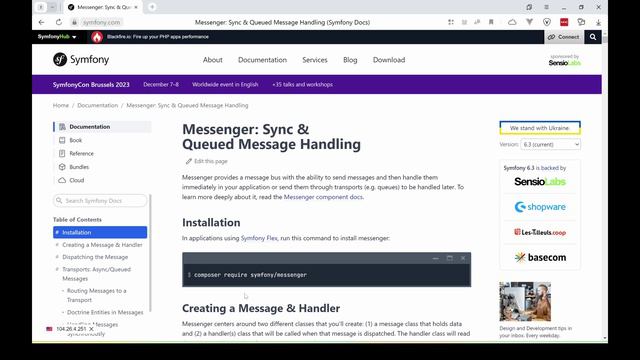This screenshot has width=640, height=360.
Task: Click the shopware backer logo
Action: point(540,207)
